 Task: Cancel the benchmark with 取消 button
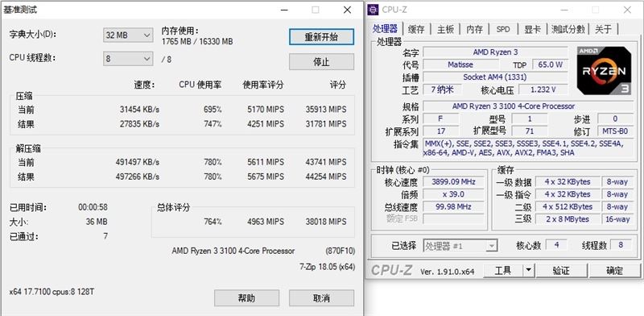click(321, 298)
